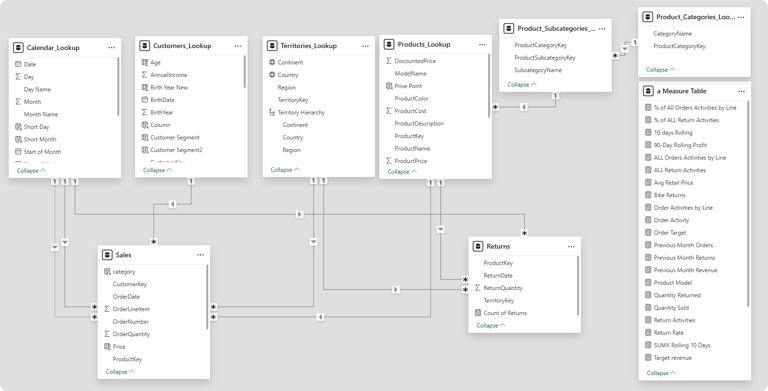Click the calendar icon beside Date field
This screenshot has width=768, height=391.
pyautogui.click(x=18, y=64)
